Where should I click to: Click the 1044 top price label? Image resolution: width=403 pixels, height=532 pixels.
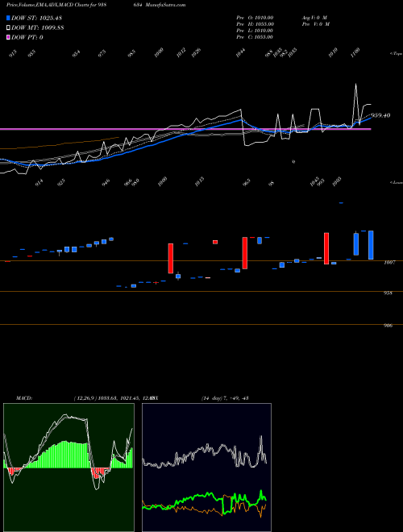coord(240,53)
